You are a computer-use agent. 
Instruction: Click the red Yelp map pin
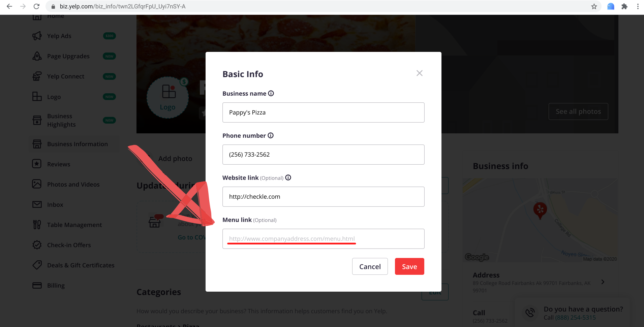(x=540, y=210)
